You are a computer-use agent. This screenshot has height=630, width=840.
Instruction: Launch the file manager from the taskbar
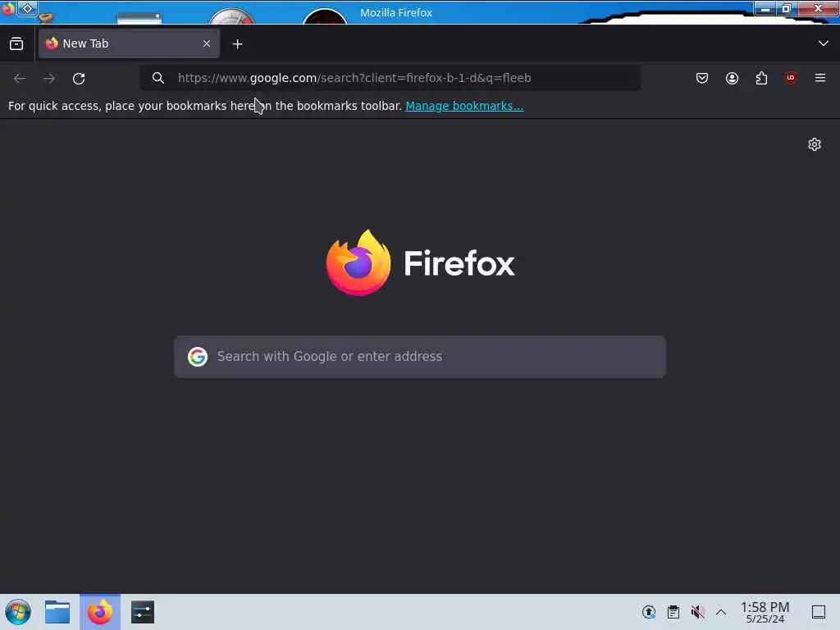(57, 612)
